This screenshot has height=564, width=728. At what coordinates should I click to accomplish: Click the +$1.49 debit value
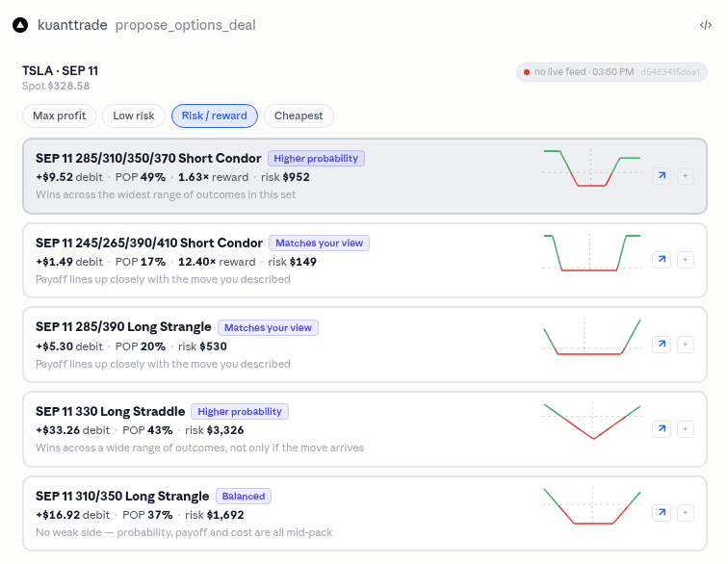(69, 262)
